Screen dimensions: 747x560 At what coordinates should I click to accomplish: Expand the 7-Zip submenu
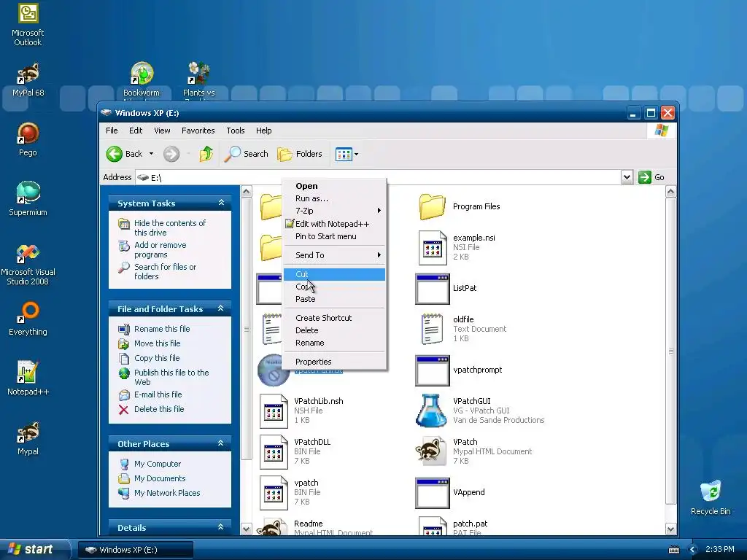point(334,211)
